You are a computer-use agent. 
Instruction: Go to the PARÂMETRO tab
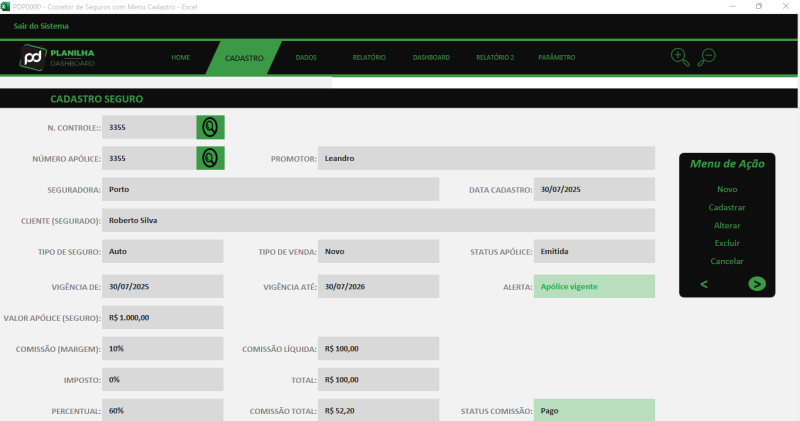(557, 58)
